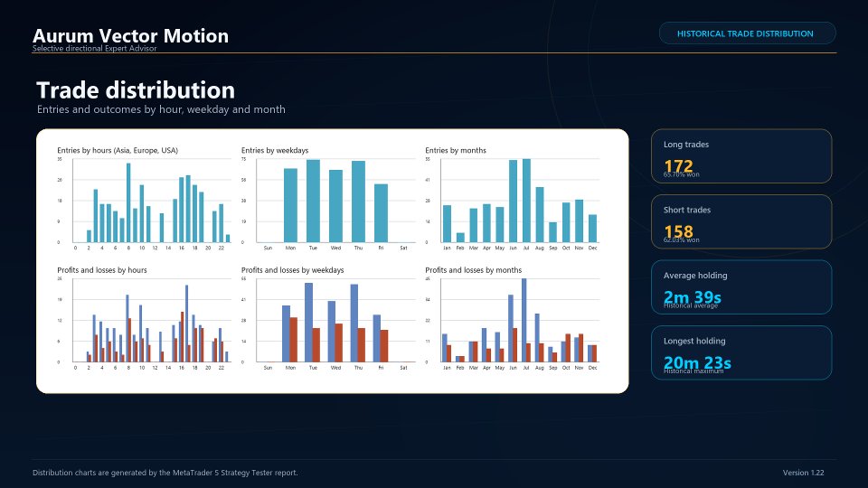The width and height of the screenshot is (868, 488).
Task: Click 'Entries by months' chart title
Action: point(456,151)
